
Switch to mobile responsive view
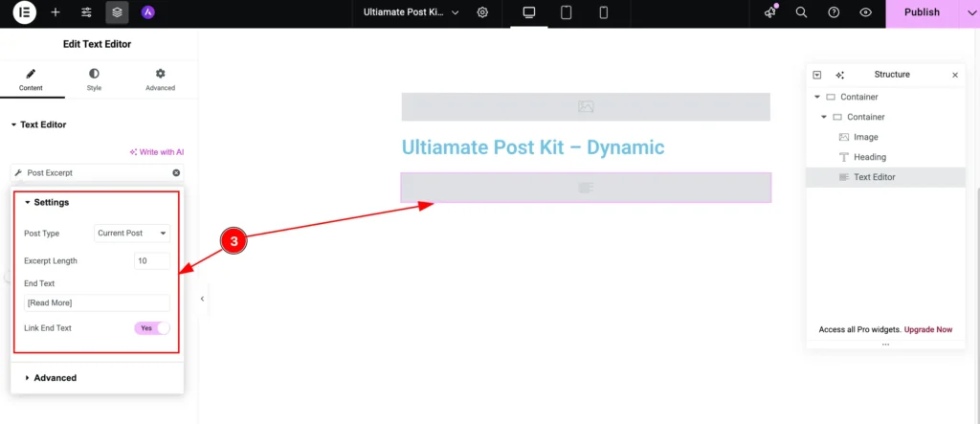tap(603, 12)
